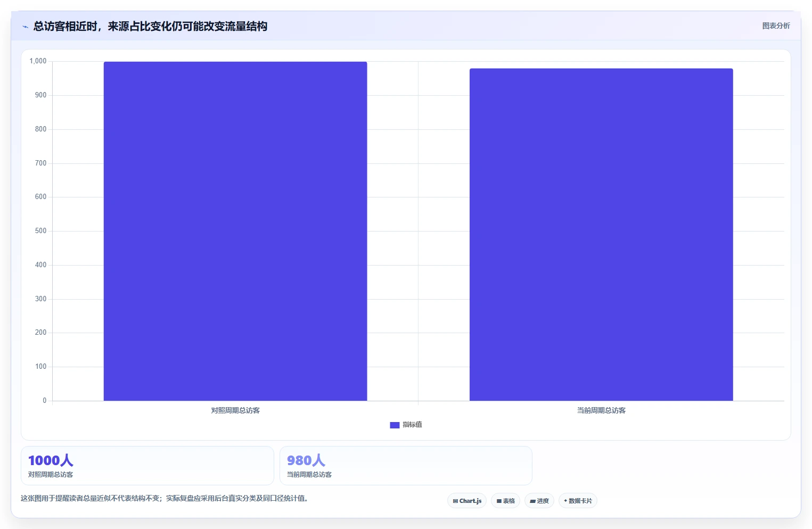812x529 pixels.
Task: Toggle the 指标值 legend color swatch
Action: 395,425
